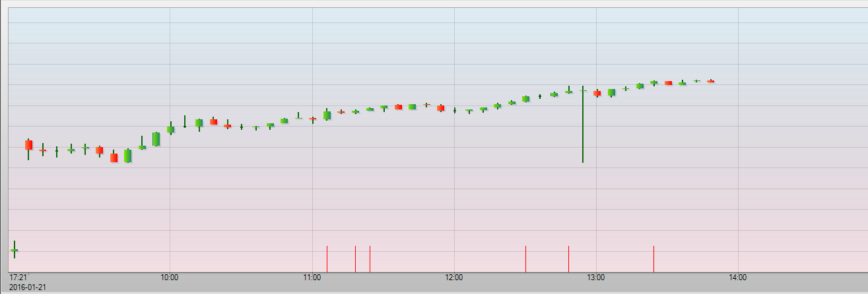Click the 13:00 time axis label
Viewport: 868px width, 294px height.
click(x=596, y=278)
